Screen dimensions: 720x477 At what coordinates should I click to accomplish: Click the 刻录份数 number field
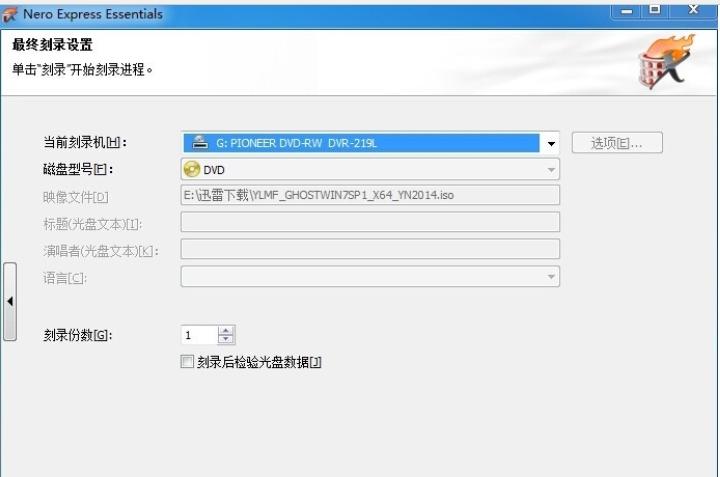pos(198,336)
